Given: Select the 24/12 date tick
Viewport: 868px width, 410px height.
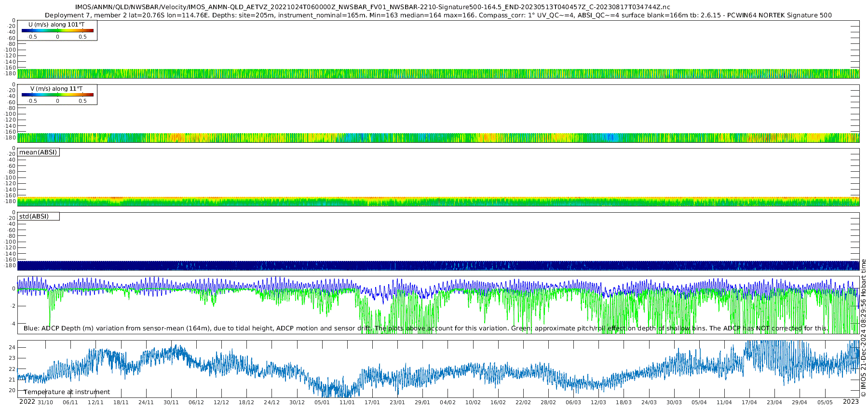Looking at the screenshot, I should tap(272, 402).
